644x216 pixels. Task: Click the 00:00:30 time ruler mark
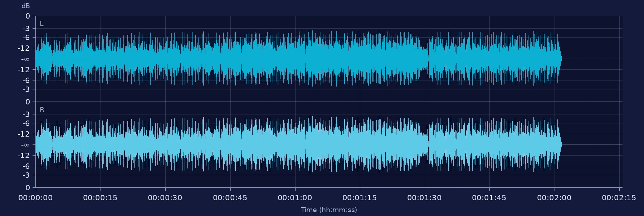[x=165, y=198]
